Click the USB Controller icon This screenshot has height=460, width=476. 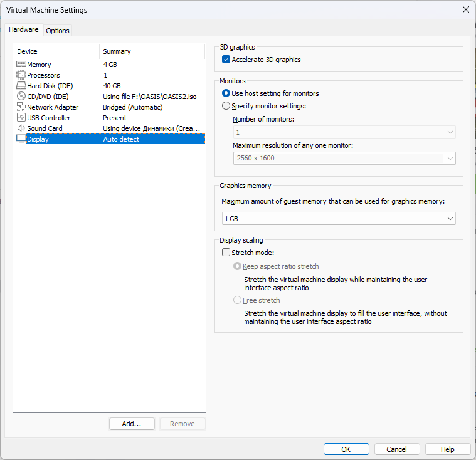pyautogui.click(x=21, y=118)
